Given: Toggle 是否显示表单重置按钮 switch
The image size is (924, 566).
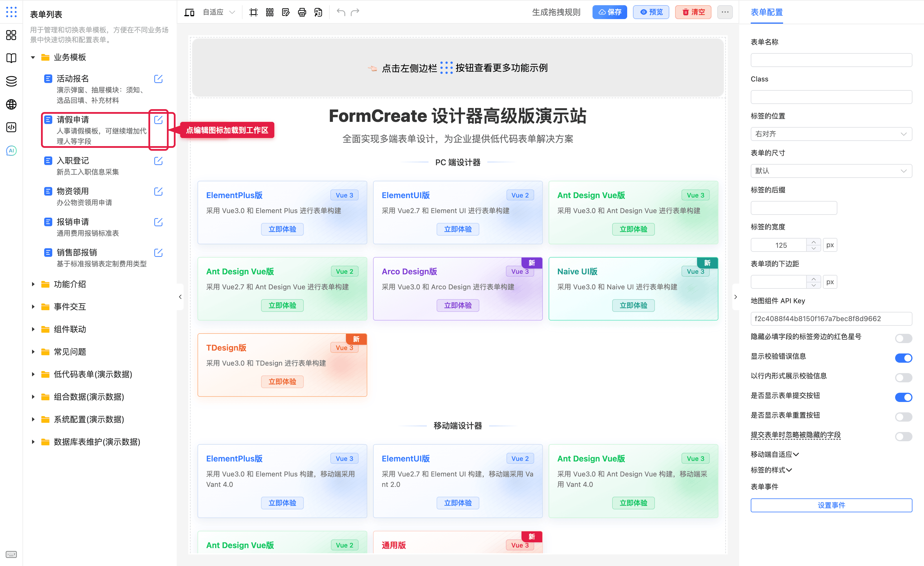Looking at the screenshot, I should [x=903, y=417].
